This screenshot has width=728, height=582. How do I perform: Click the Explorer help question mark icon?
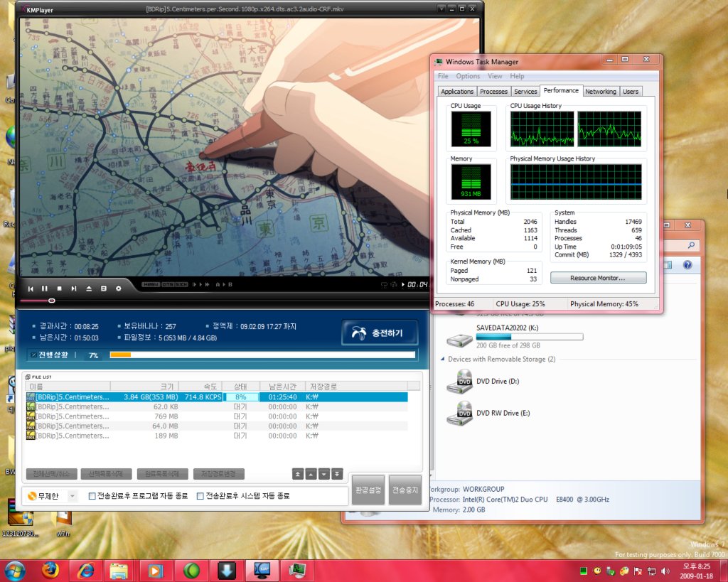click(687, 264)
